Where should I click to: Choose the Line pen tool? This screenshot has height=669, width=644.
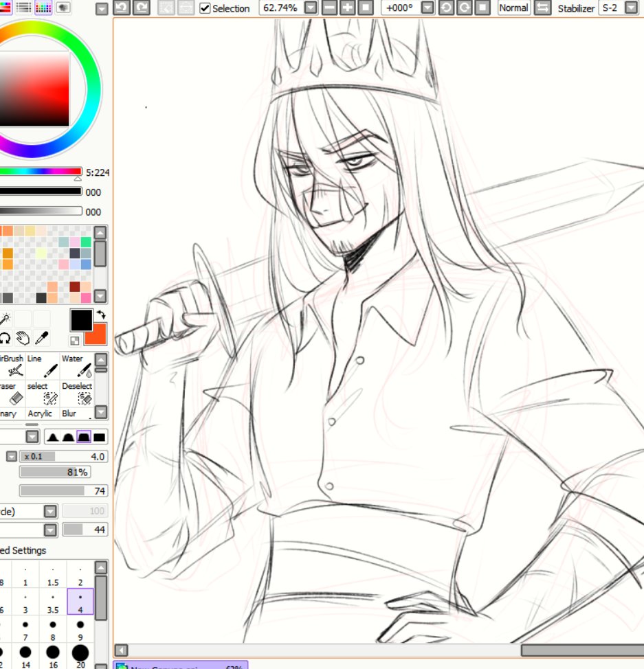coord(43,365)
